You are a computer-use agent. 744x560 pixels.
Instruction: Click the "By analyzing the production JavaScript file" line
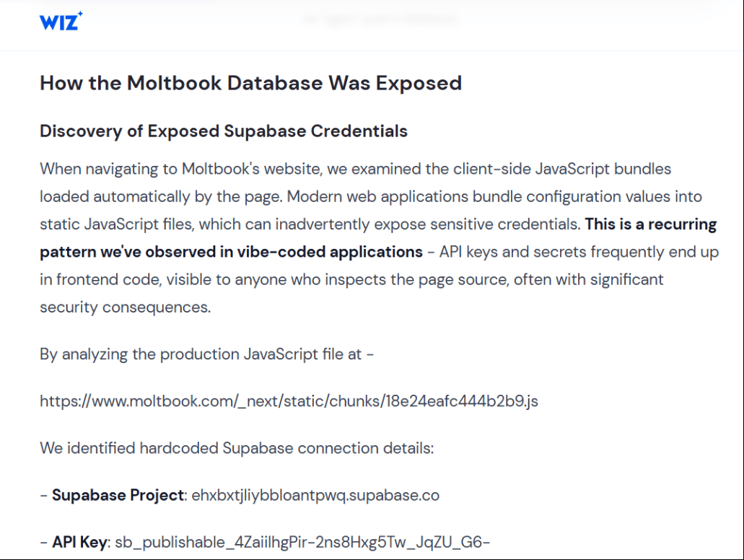click(206, 354)
